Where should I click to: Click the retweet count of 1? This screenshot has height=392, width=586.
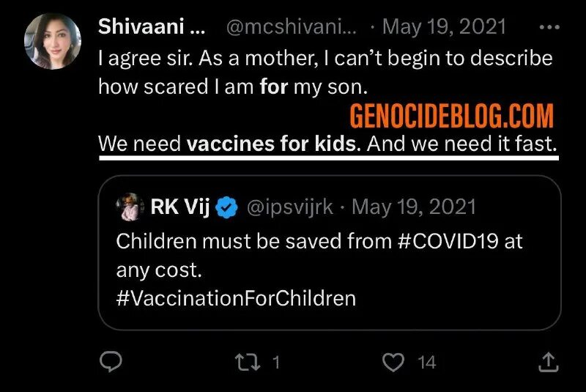coord(276,361)
